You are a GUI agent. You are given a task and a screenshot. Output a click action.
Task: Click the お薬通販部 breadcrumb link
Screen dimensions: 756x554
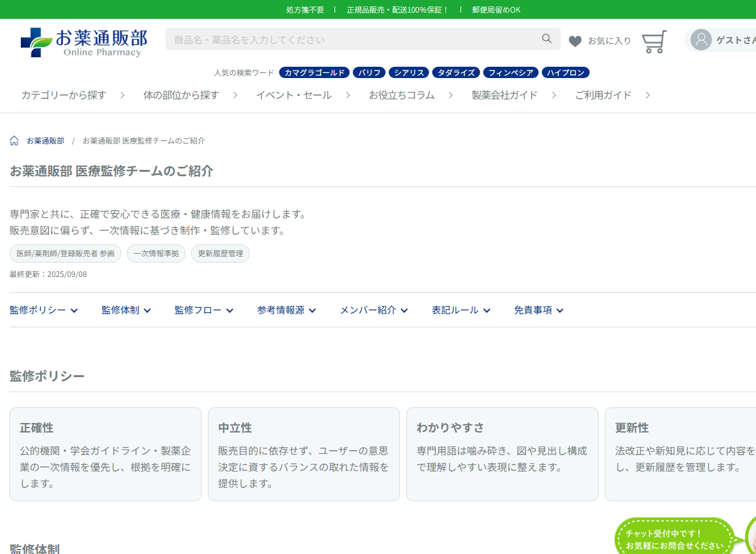coord(45,140)
